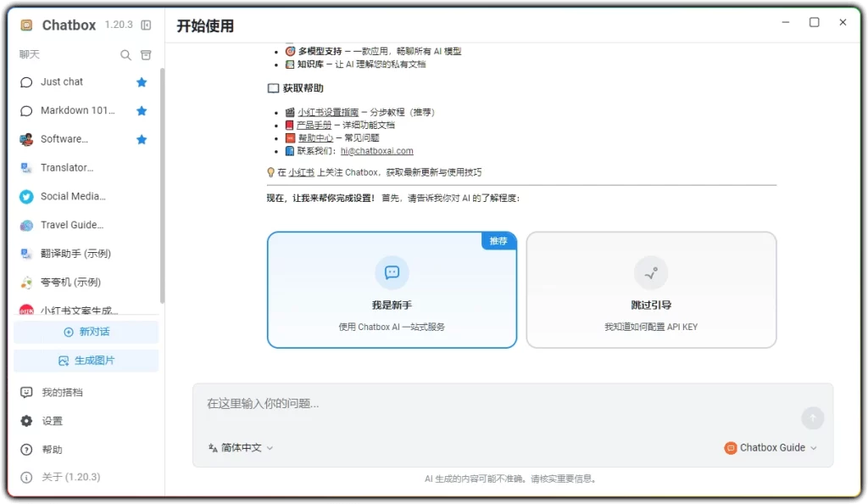
Task: Click the gear icon beside 设置
Action: (26, 422)
